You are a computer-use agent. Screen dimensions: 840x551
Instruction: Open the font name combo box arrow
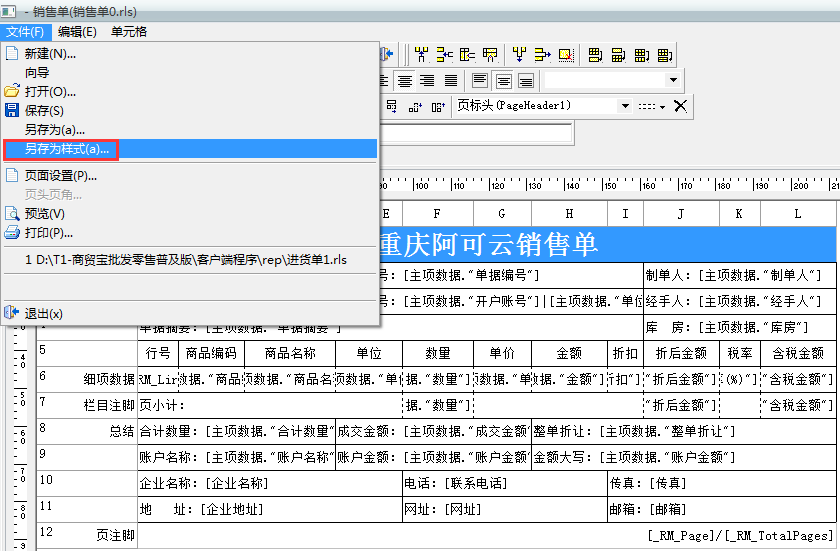pos(672,80)
